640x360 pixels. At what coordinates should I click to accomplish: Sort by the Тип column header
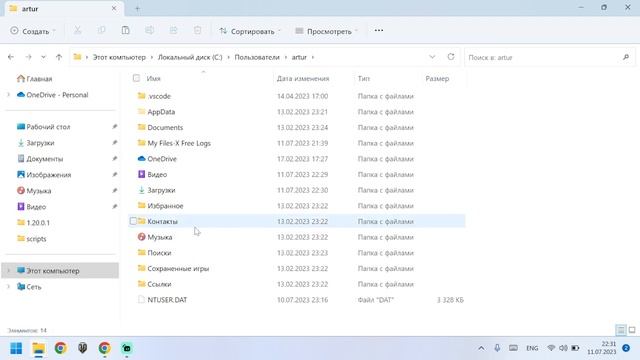[x=364, y=78]
